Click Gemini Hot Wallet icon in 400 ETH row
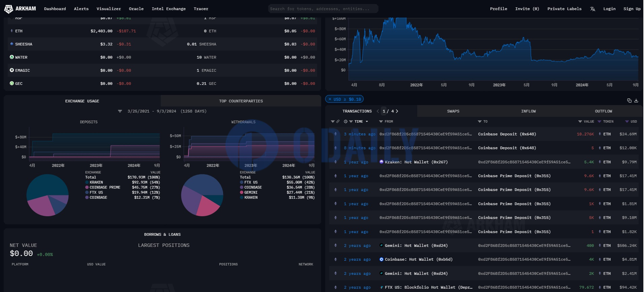This screenshot has height=292, width=644. 381,246
